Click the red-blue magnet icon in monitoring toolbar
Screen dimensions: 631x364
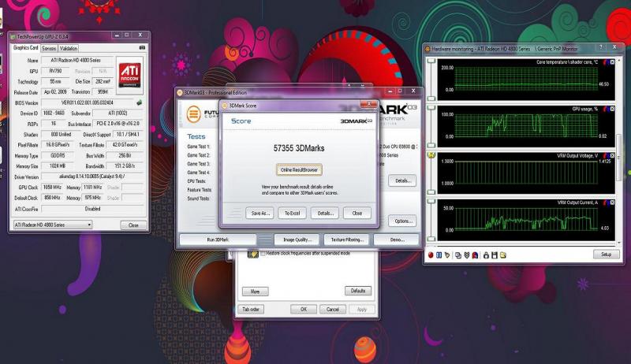point(475,255)
